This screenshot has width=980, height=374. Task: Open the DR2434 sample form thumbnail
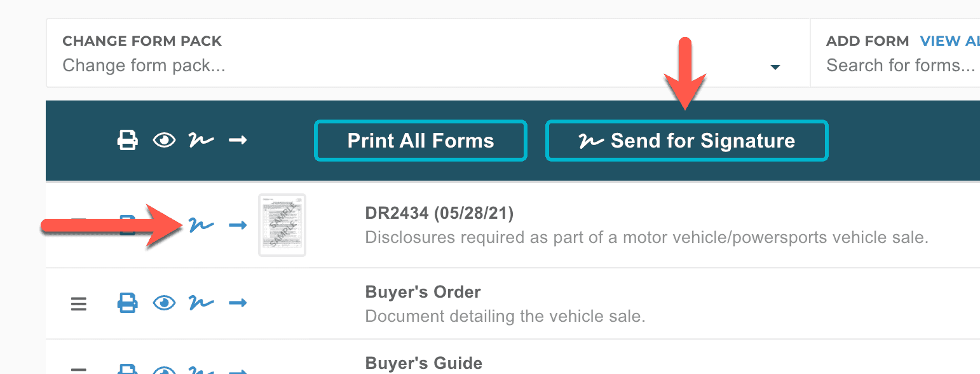tap(282, 225)
